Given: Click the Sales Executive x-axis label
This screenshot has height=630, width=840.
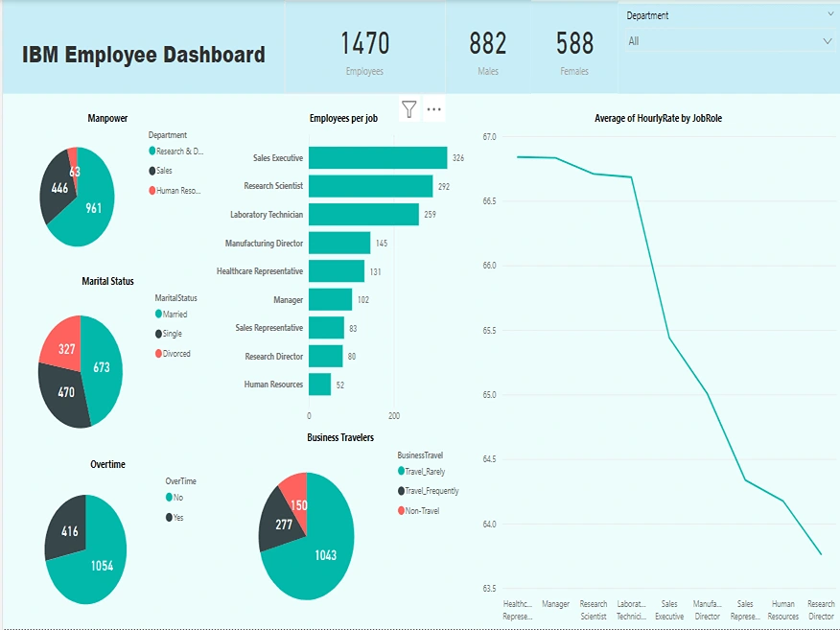Looking at the screenshot, I should [669, 610].
